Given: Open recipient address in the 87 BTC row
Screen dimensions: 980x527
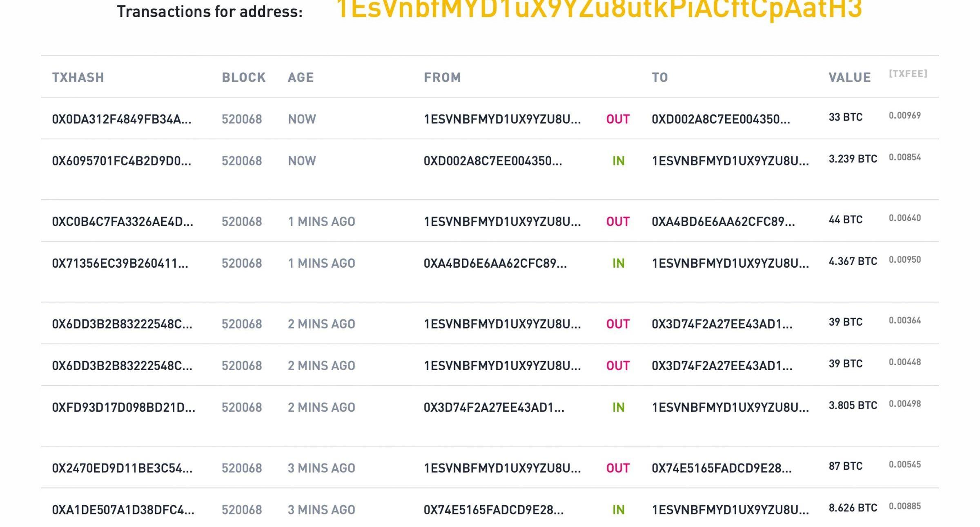Looking at the screenshot, I should point(722,468).
